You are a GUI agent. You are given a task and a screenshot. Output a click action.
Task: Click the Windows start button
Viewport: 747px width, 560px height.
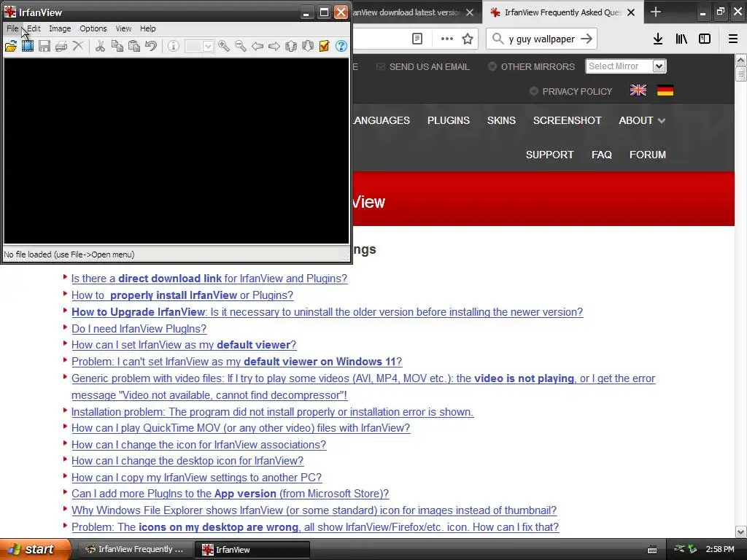(35, 549)
